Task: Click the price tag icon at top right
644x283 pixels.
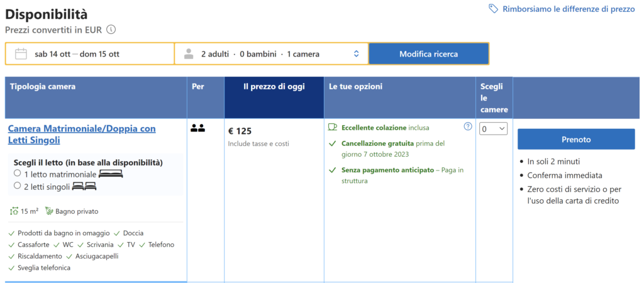Action: pyautogui.click(x=494, y=9)
